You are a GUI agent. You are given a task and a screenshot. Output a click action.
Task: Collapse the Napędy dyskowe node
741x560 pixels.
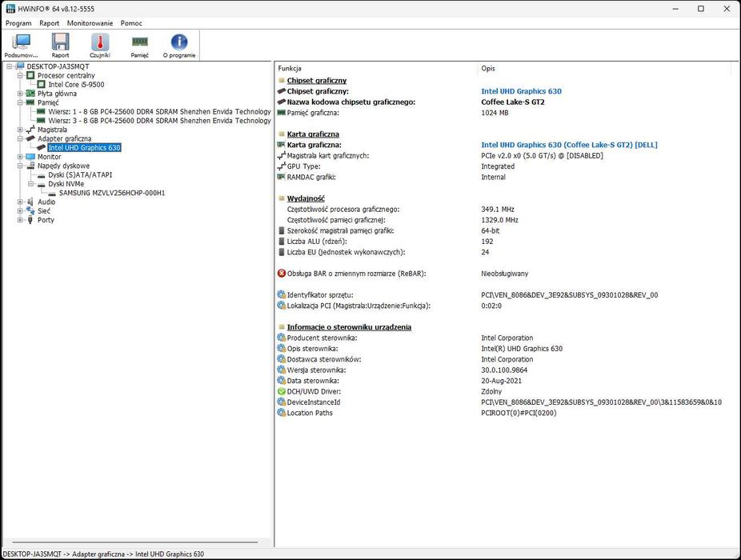tap(20, 166)
